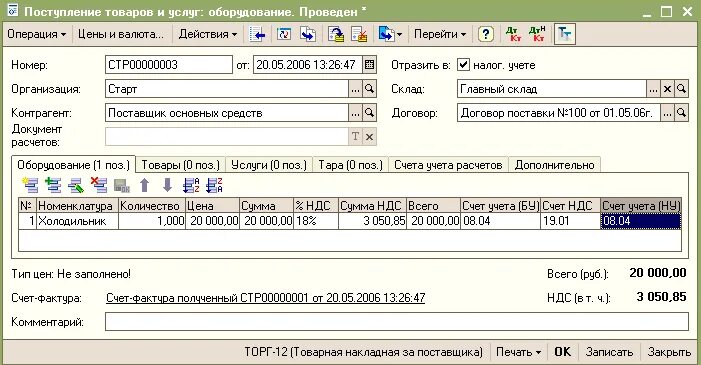
Task: Switch to Товары (0 поз.) tab
Action: 181,165
